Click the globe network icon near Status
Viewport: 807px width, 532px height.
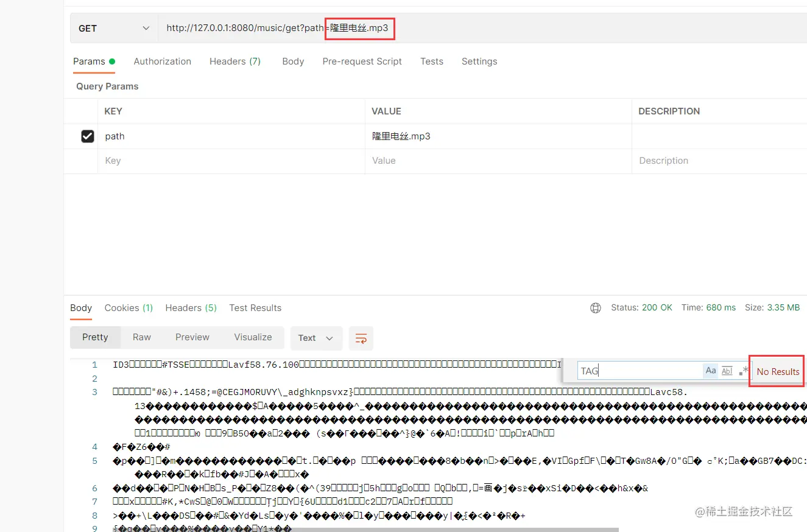click(596, 308)
